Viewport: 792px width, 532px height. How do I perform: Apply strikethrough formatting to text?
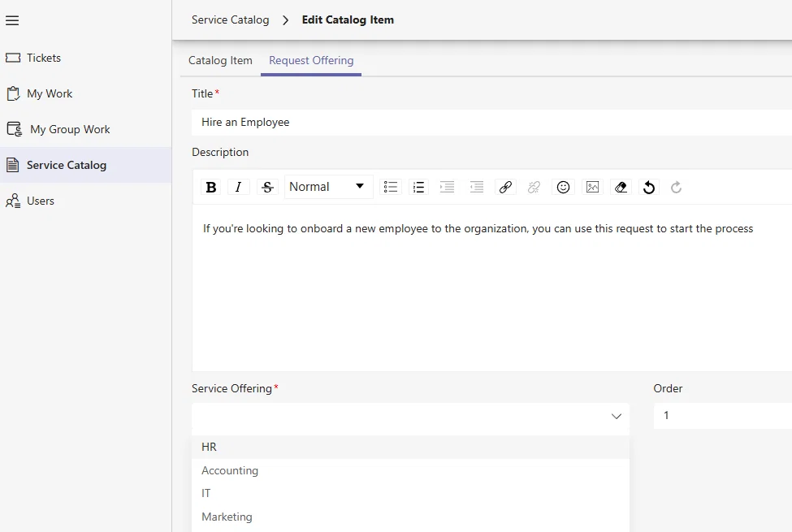tap(267, 187)
